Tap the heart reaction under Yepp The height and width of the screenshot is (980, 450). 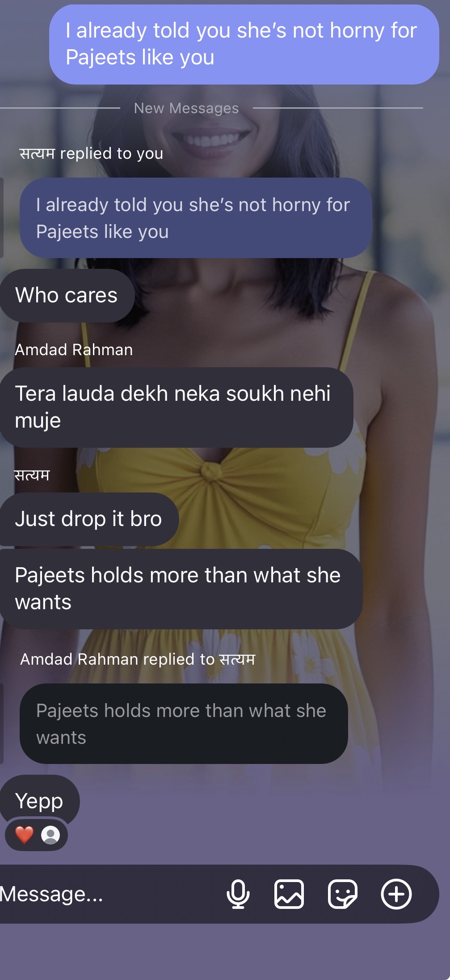coord(24,835)
